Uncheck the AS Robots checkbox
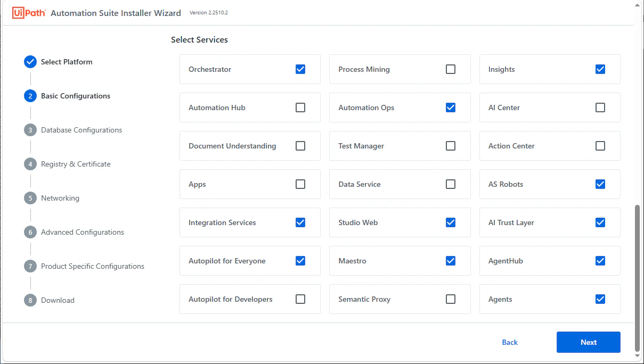This screenshot has width=644, height=364. click(x=600, y=184)
